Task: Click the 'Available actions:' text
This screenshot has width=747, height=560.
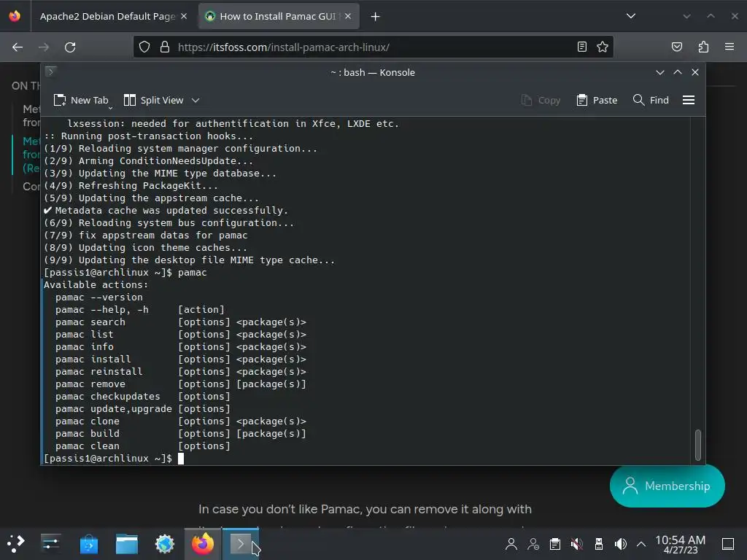Action: [96, 285]
